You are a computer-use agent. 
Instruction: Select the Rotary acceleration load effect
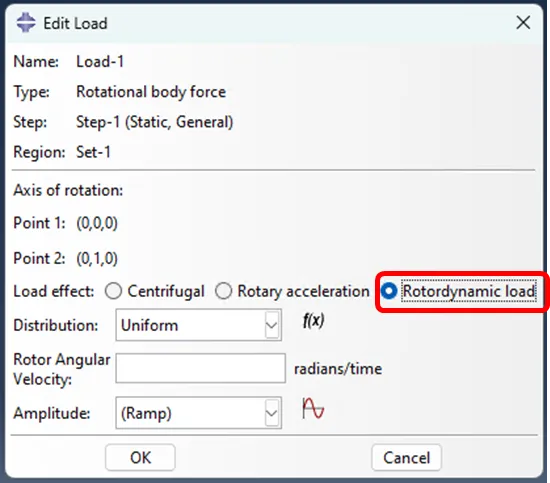point(223,291)
